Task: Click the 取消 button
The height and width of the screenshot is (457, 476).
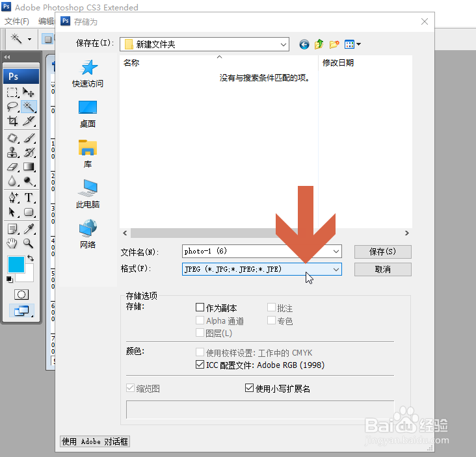Action: 383,270
